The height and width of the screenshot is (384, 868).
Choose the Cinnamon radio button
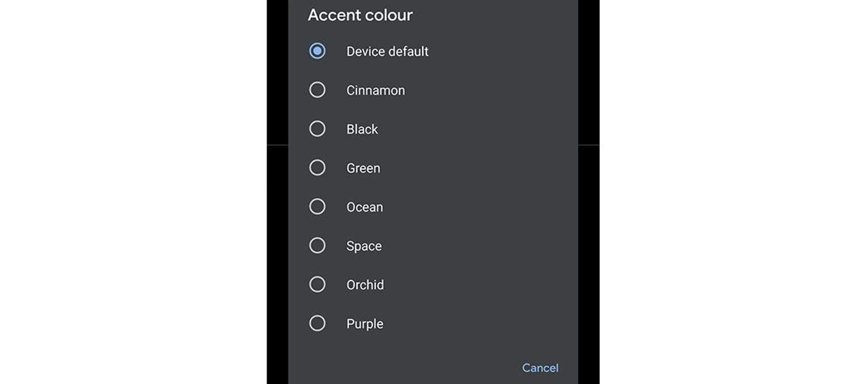(x=317, y=90)
